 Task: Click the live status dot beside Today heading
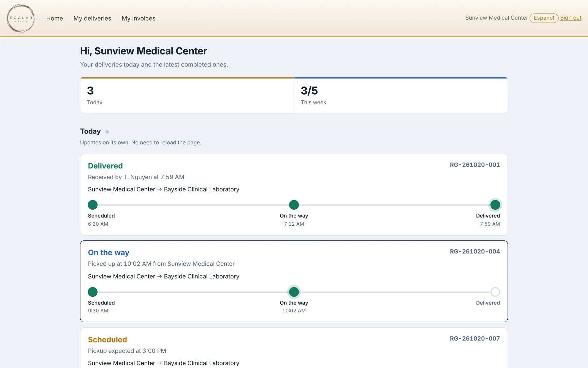click(x=107, y=132)
